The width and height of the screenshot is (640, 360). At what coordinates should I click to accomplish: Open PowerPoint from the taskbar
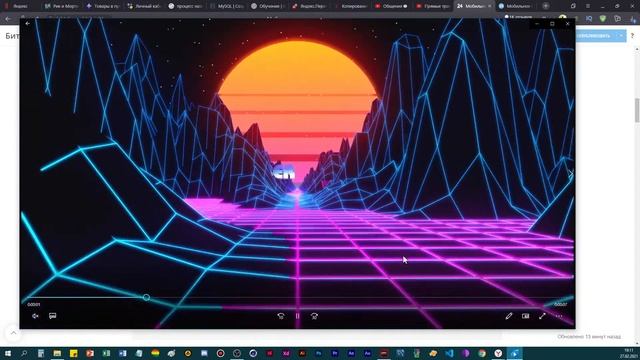click(x=90, y=353)
